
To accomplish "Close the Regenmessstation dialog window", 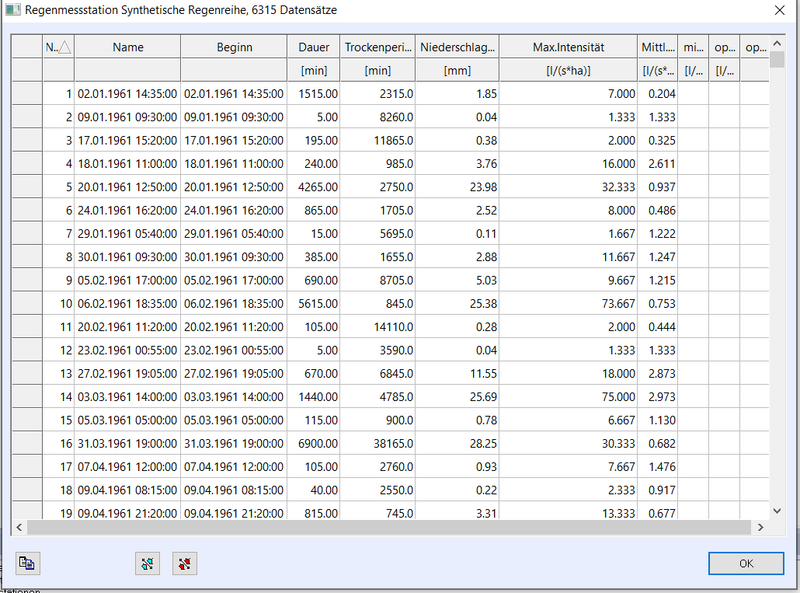I will point(780,10).
